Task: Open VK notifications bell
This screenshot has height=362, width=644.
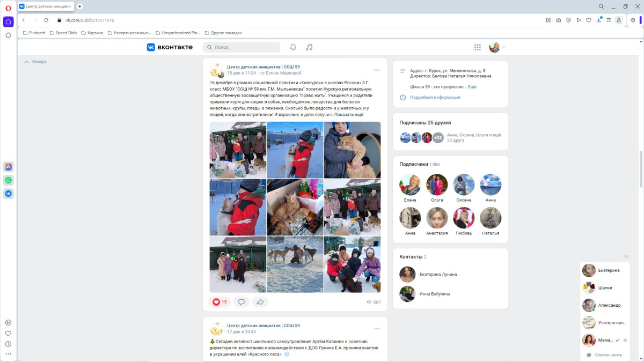Action: (293, 47)
